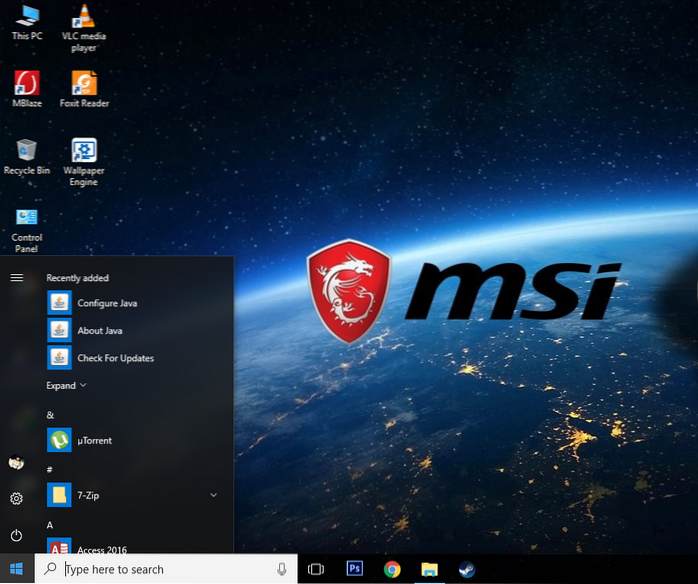This screenshot has width=698, height=584.
Task: Expand the 7-Zip folder chevron
Action: (x=213, y=495)
